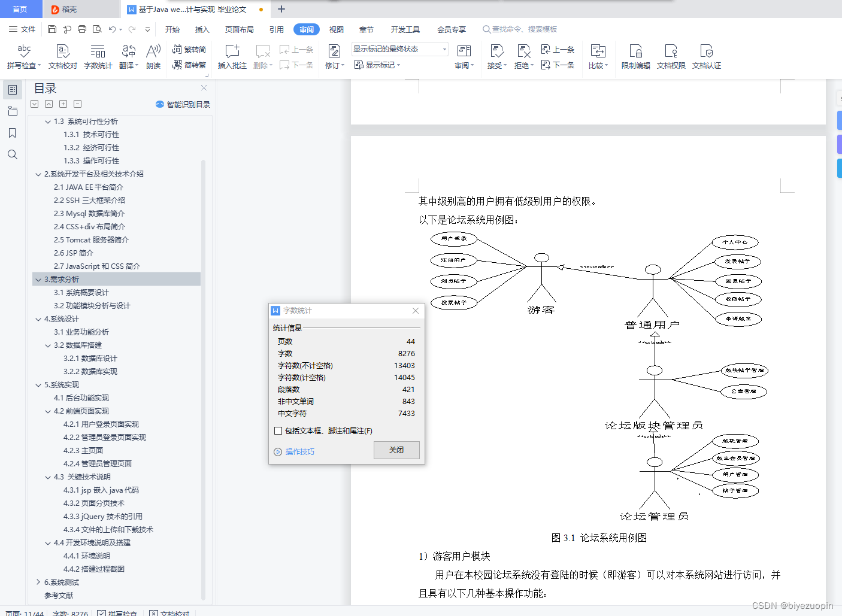Click the 限制编辑 restrict editing icon
This screenshot has height=616, width=842.
(x=635, y=57)
